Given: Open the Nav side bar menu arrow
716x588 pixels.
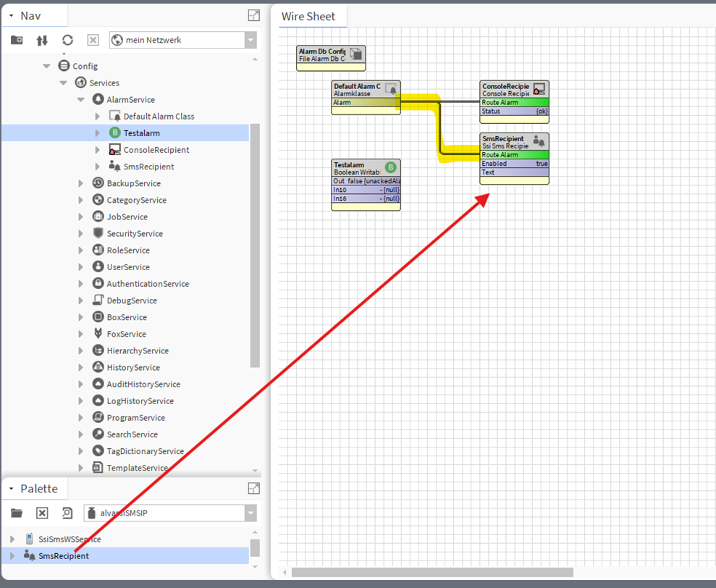Looking at the screenshot, I should pos(12,16).
